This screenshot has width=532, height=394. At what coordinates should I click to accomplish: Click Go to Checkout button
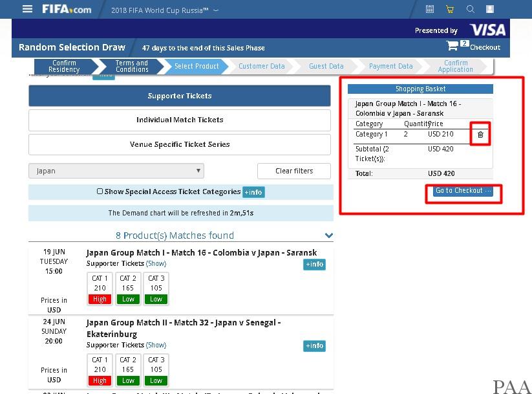coord(463,191)
